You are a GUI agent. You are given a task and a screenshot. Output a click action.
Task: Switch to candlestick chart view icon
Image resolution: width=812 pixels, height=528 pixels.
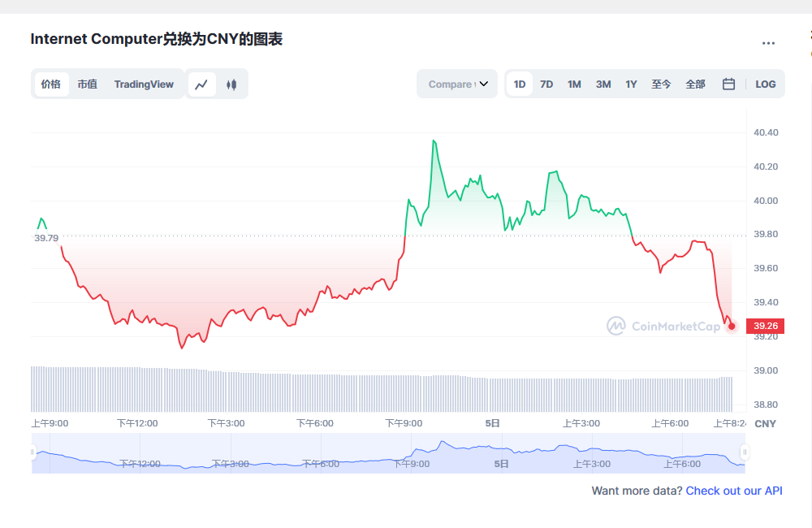231,84
